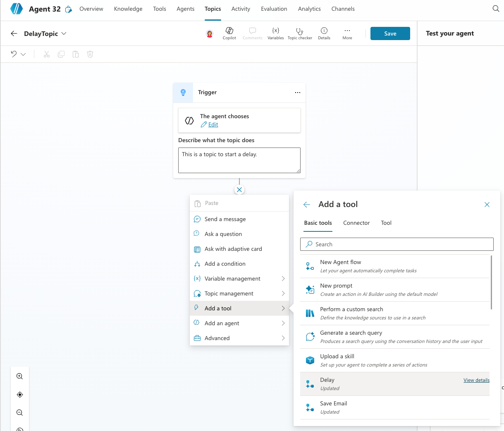Image resolution: width=504 pixels, height=431 pixels.
Task: Open the Knowledge tab
Action: [x=128, y=9]
